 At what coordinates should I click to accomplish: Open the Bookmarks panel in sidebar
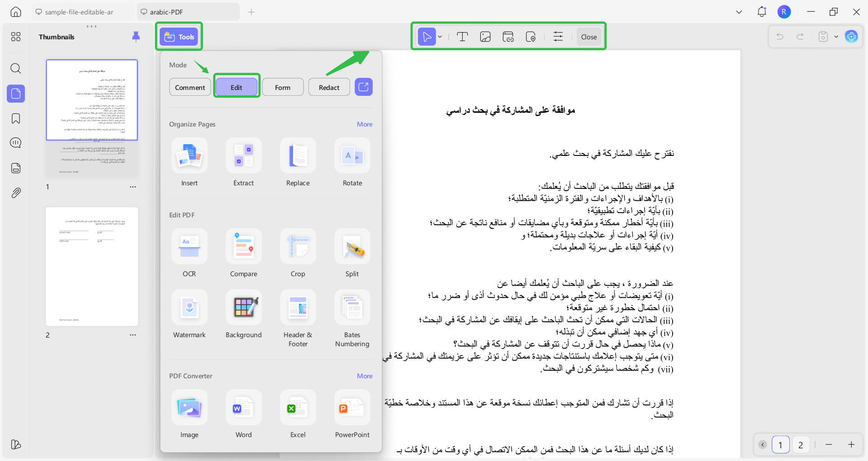click(16, 119)
